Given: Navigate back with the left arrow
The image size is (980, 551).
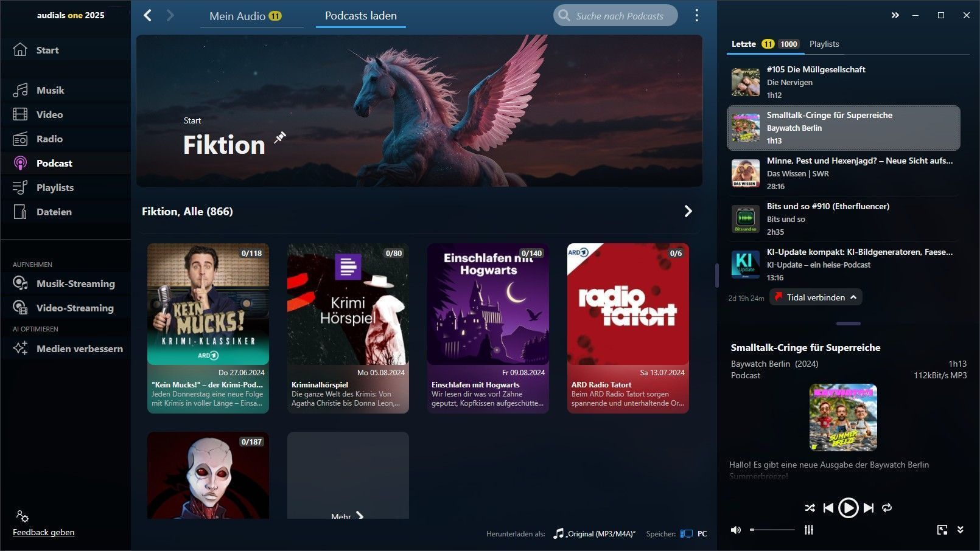Looking at the screenshot, I should click(147, 15).
